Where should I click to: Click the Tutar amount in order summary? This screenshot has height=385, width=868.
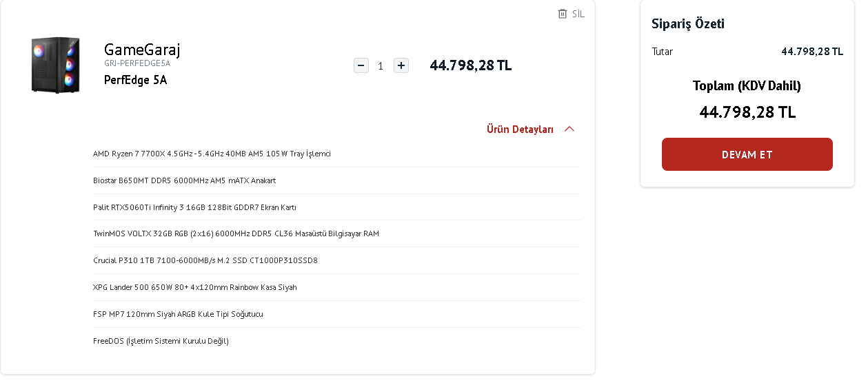812,52
